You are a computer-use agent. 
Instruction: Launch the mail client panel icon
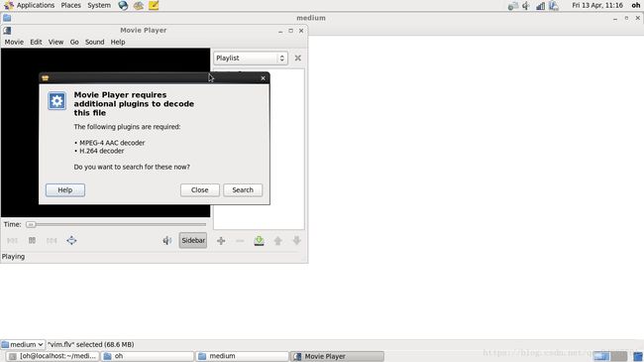click(x=139, y=5)
